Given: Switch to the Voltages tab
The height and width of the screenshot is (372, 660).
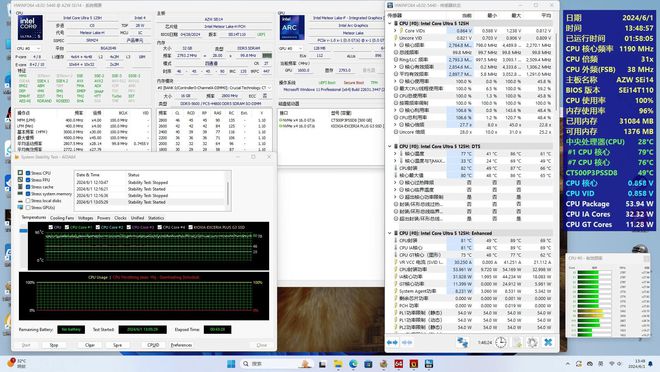Looking at the screenshot, I should tap(85, 218).
